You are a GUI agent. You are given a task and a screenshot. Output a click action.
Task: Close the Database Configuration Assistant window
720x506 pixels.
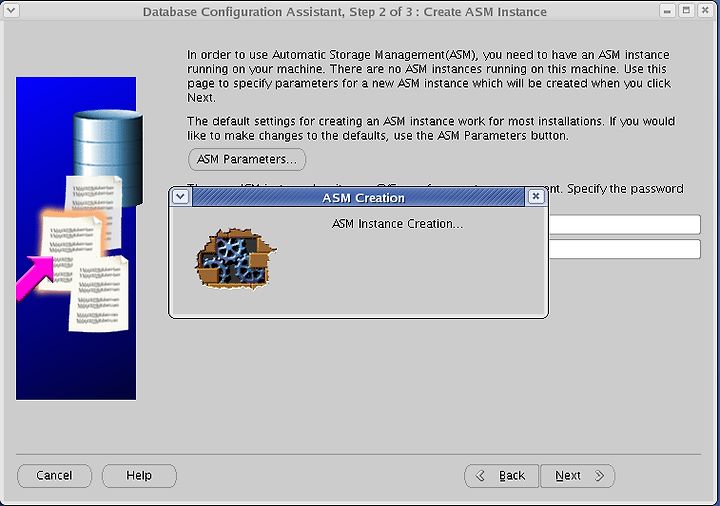(x=705, y=11)
